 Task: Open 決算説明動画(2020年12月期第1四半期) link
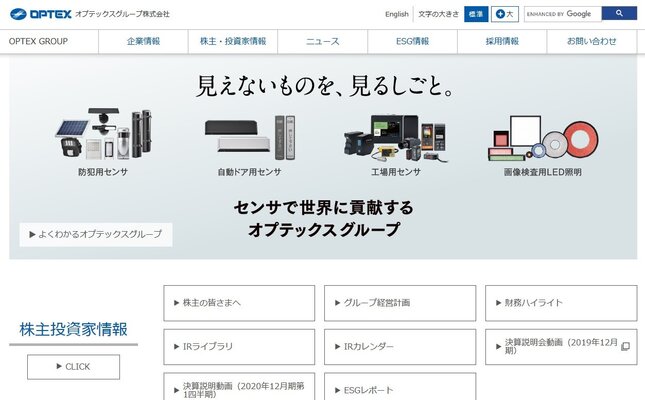pyautogui.click(x=239, y=387)
